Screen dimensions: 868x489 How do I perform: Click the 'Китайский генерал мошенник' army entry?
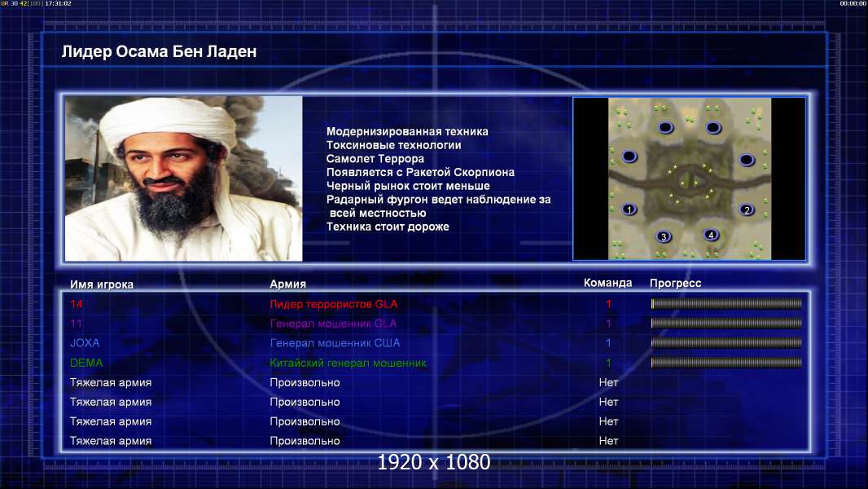pos(348,363)
